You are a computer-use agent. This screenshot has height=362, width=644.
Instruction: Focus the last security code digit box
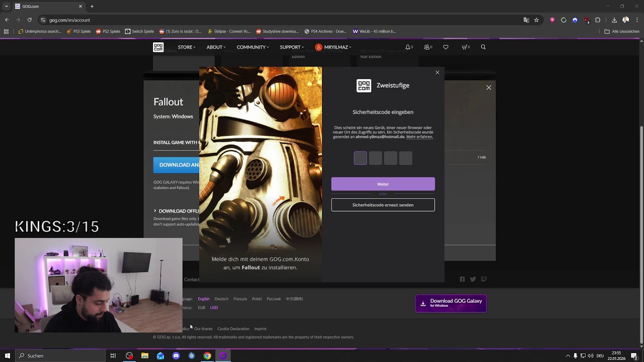pyautogui.click(x=406, y=158)
